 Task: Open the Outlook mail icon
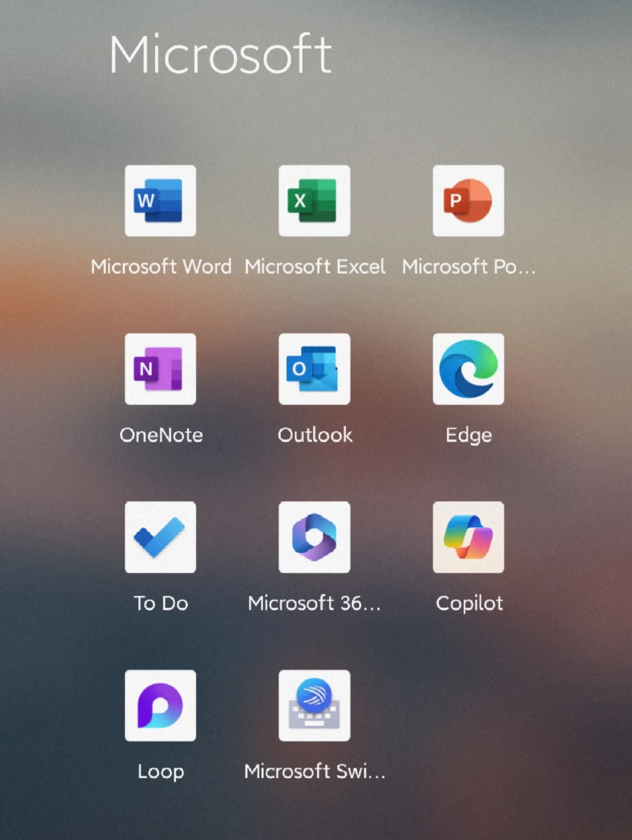click(x=314, y=369)
